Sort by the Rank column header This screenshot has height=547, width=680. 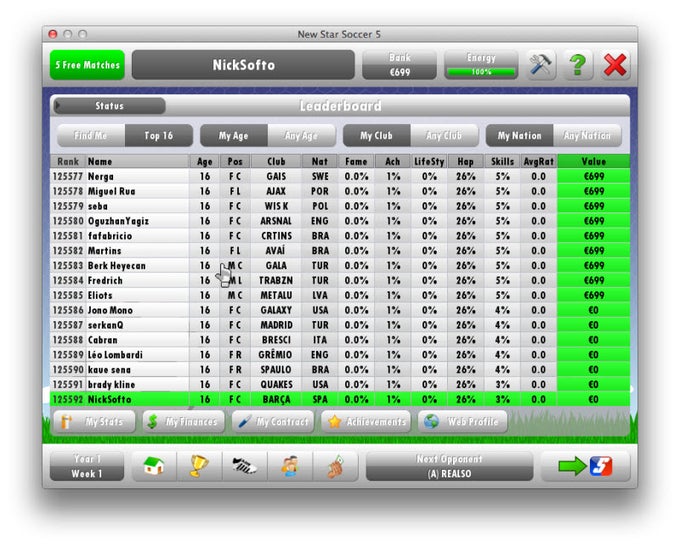[68, 161]
